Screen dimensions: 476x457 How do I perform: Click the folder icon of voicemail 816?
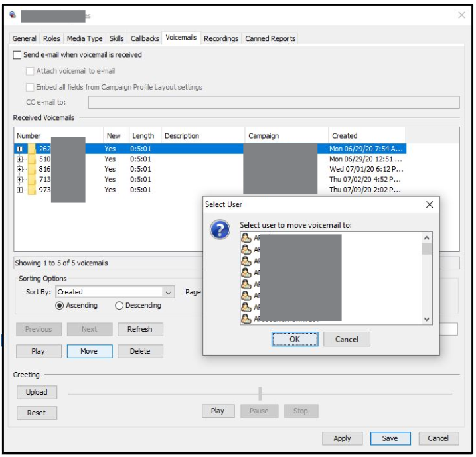click(x=32, y=169)
